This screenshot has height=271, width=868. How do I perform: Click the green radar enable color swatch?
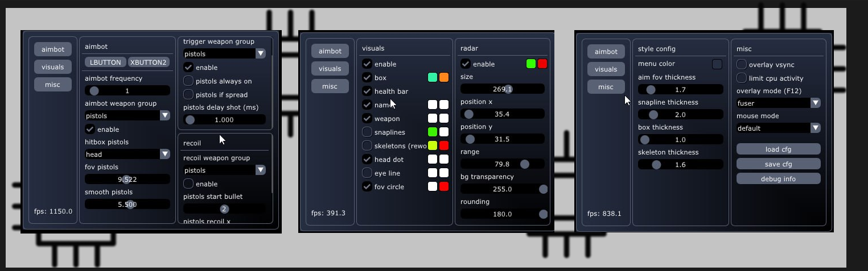531,64
